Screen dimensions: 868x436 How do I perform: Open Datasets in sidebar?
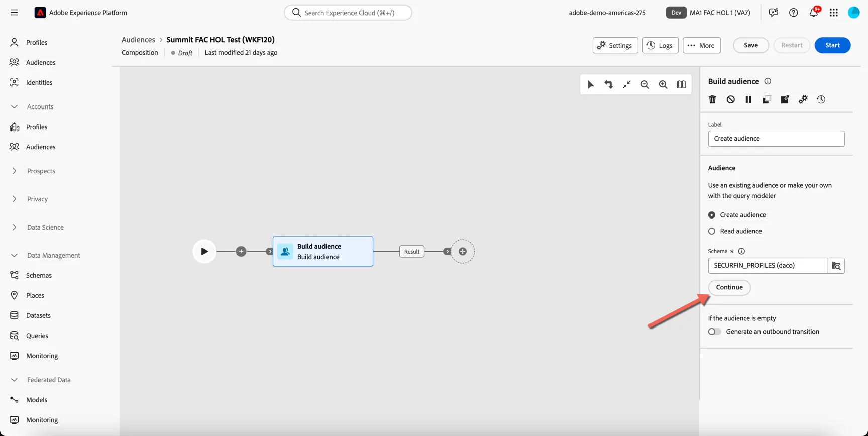pyautogui.click(x=38, y=315)
